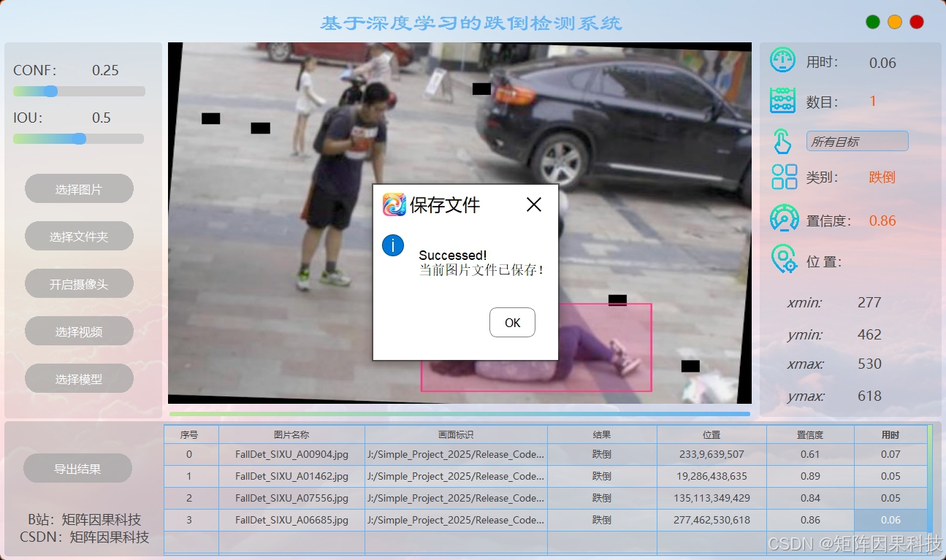
Task: Click confidence cell 0.89
Action: click(x=810, y=476)
